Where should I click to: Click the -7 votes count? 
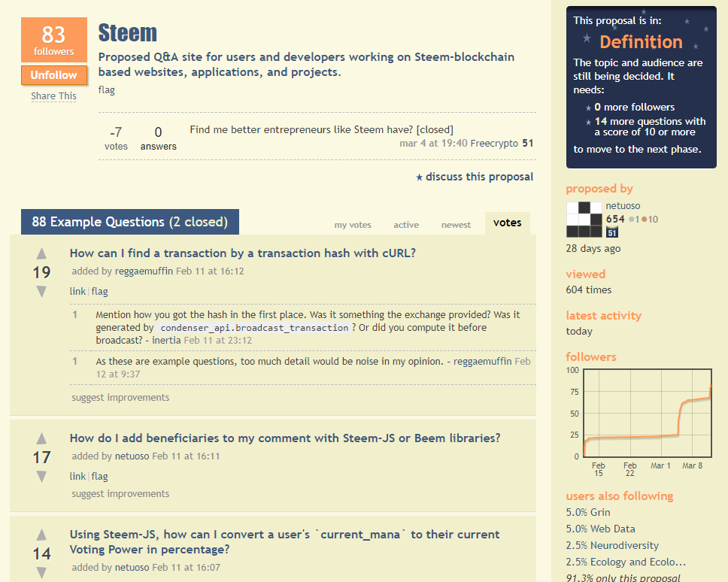pyautogui.click(x=116, y=132)
